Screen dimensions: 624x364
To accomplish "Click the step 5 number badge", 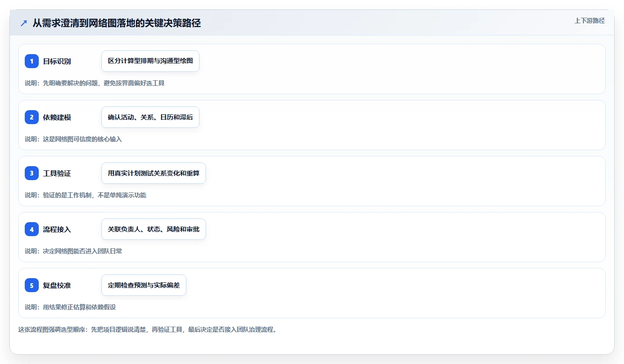I will 32,285.
